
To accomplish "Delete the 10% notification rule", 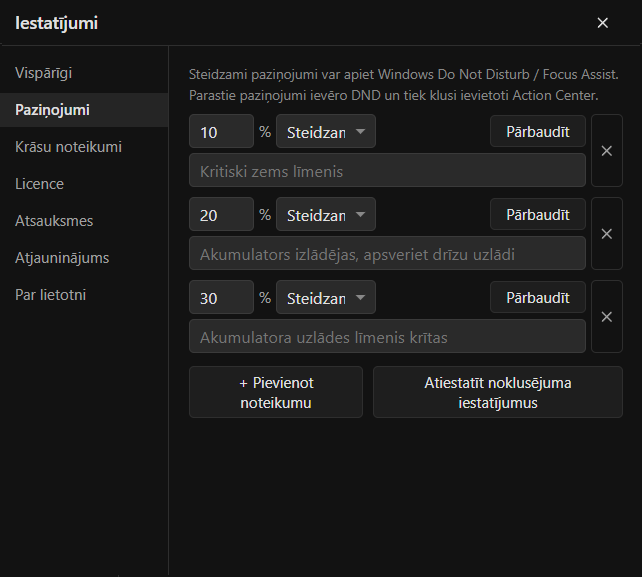I will (607, 151).
